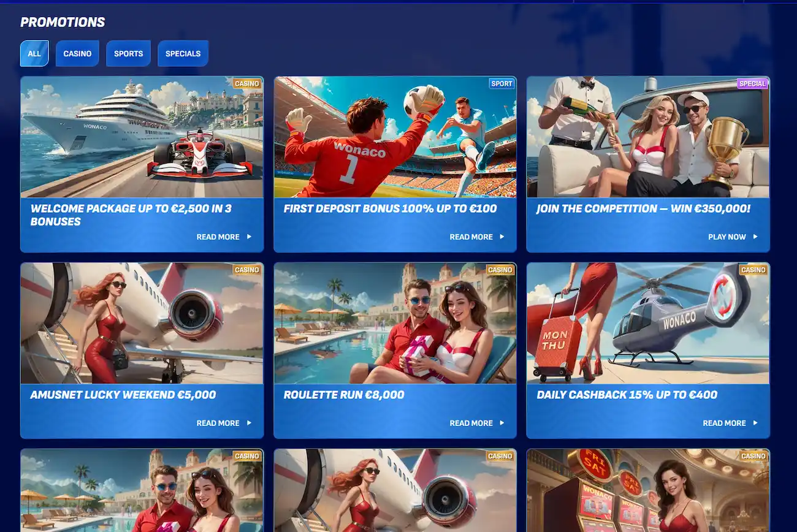The width and height of the screenshot is (797, 532).
Task: Click 'ROULETTE RUN €8,000' title
Action: [x=344, y=395]
